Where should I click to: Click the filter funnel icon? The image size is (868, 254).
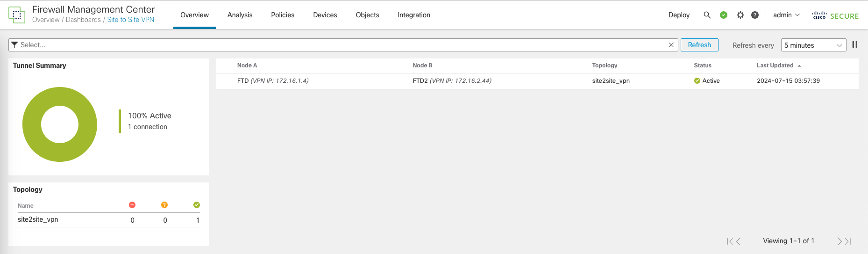coord(14,45)
